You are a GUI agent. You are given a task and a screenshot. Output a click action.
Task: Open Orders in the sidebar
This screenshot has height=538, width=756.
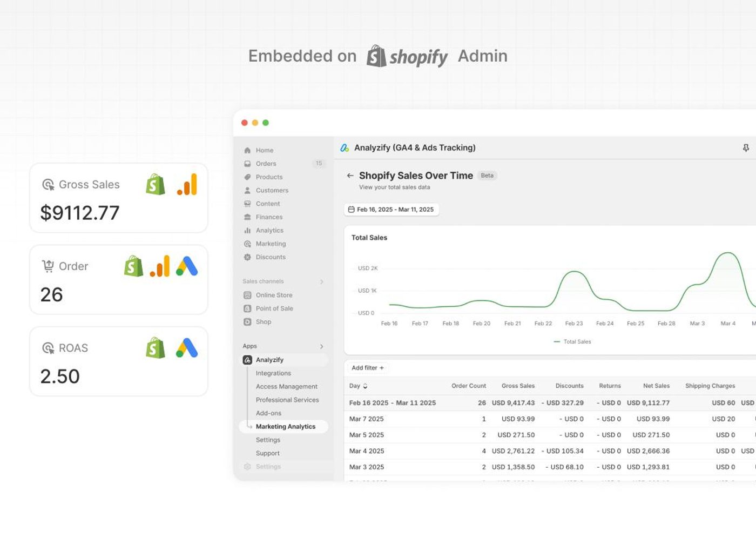266,164
